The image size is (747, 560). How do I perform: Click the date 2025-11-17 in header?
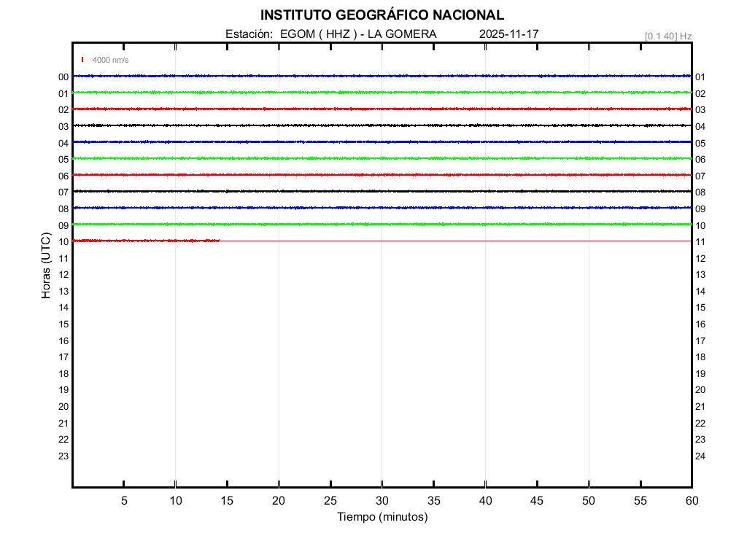click(509, 34)
